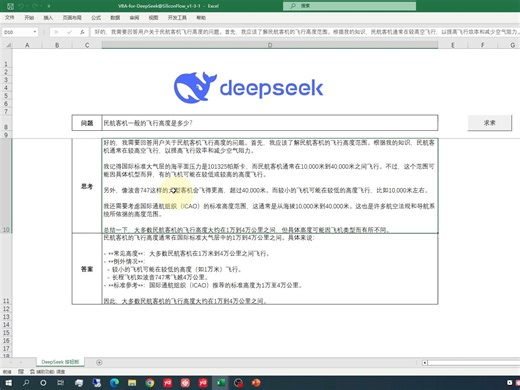Image resolution: width=520 pixels, height=390 pixels.
Task: Select row 8 header
Action: 6,123
